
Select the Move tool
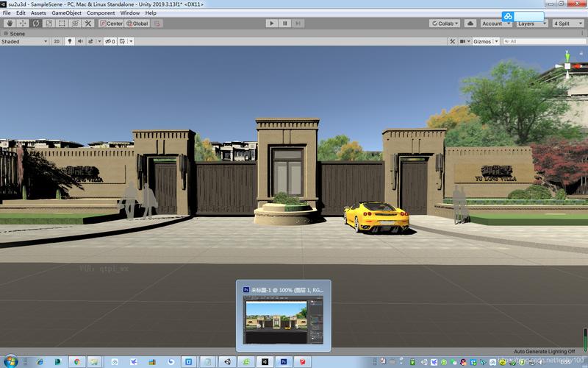[23, 24]
